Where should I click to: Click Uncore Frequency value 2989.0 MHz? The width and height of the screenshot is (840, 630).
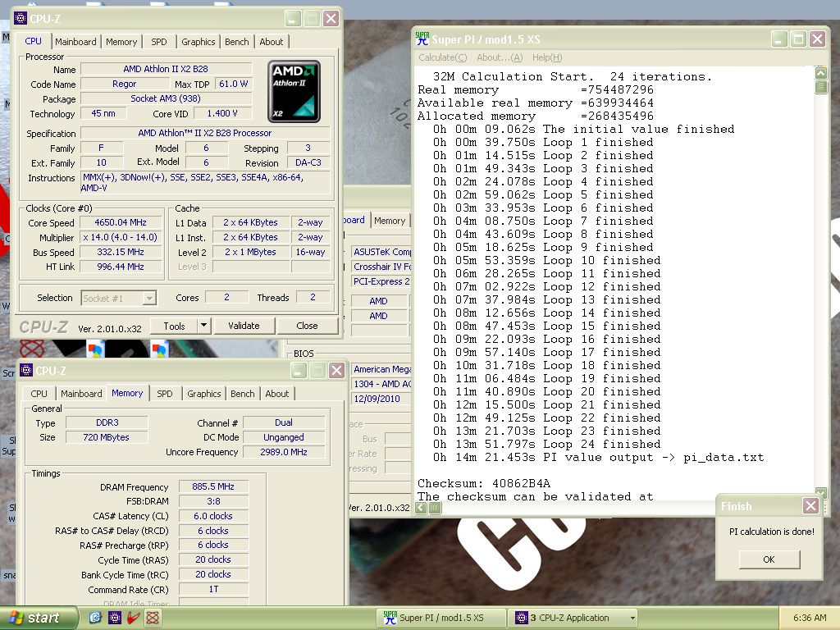283,452
